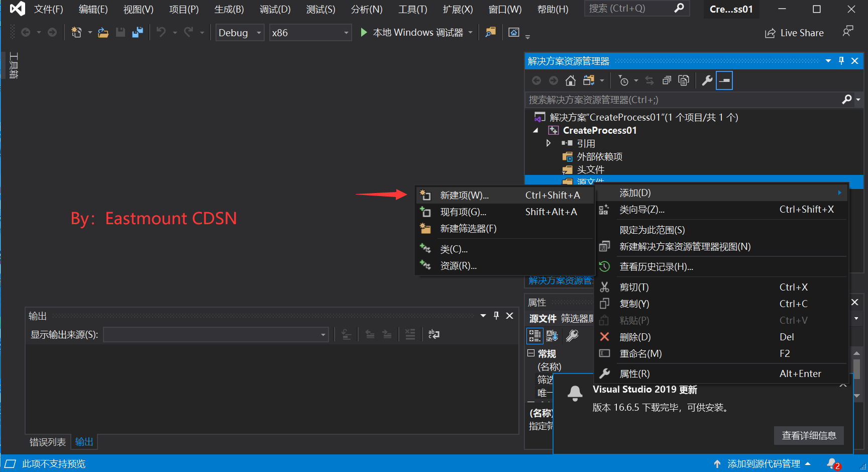The image size is (868, 472).
Task: Save the current file with the disk icon
Action: (x=121, y=33)
